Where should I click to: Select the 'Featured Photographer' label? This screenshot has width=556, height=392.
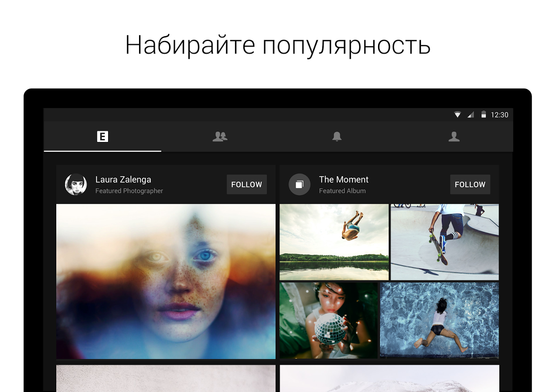point(129,191)
